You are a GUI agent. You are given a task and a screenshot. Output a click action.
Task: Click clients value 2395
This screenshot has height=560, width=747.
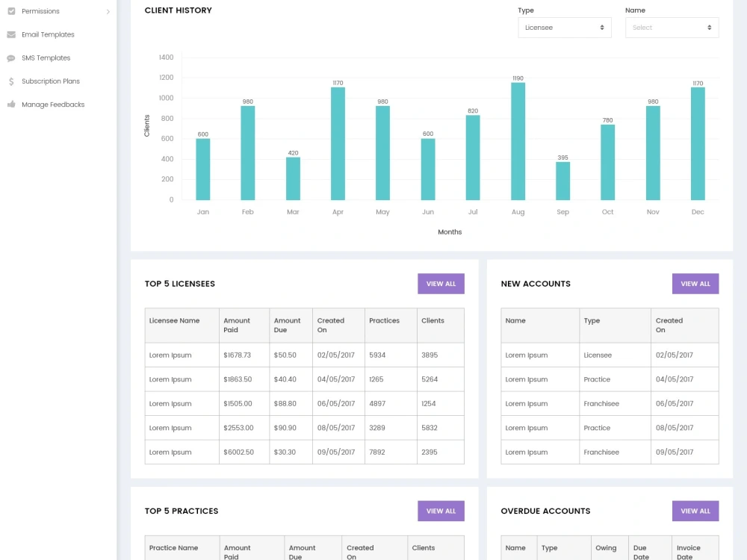pos(430,452)
